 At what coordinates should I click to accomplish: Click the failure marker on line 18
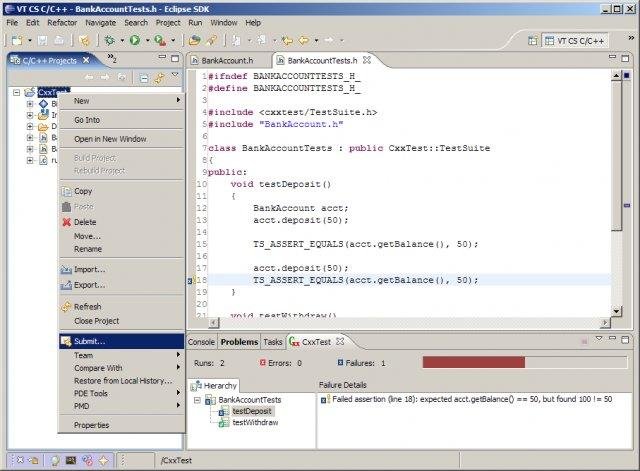pos(191,281)
